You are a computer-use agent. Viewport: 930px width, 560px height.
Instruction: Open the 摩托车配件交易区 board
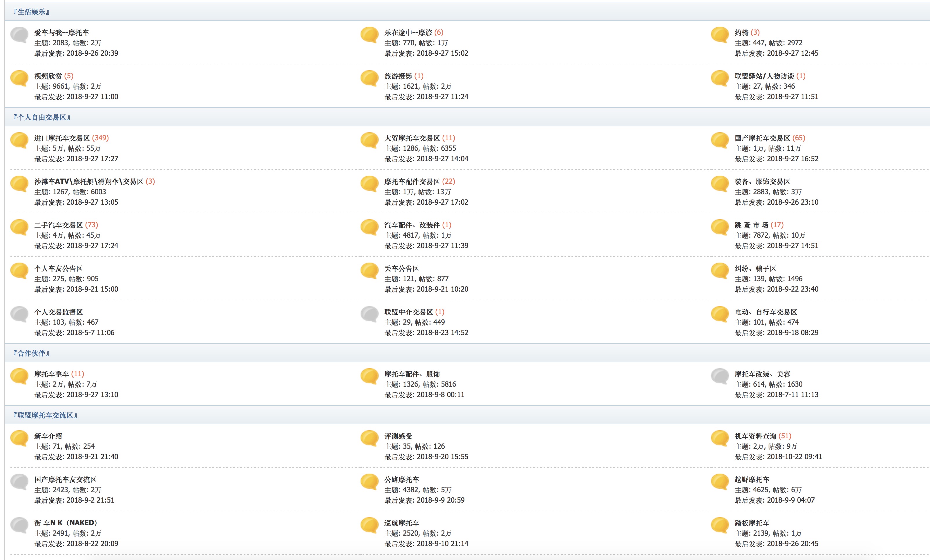pyautogui.click(x=412, y=182)
